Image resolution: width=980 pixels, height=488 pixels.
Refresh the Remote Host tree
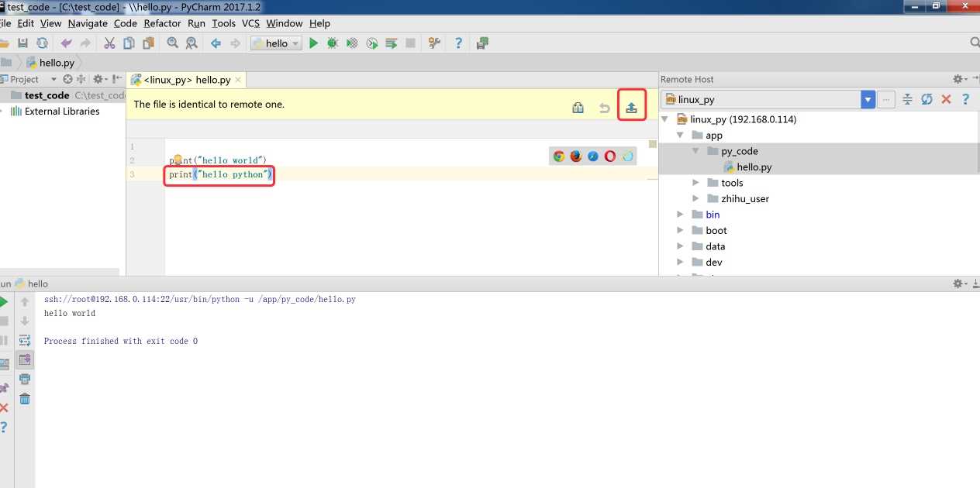coord(927,99)
